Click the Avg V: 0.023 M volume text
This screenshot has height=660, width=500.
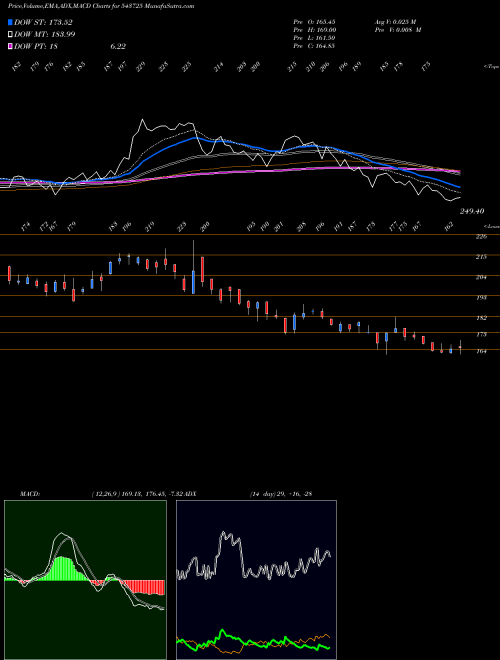pos(395,21)
